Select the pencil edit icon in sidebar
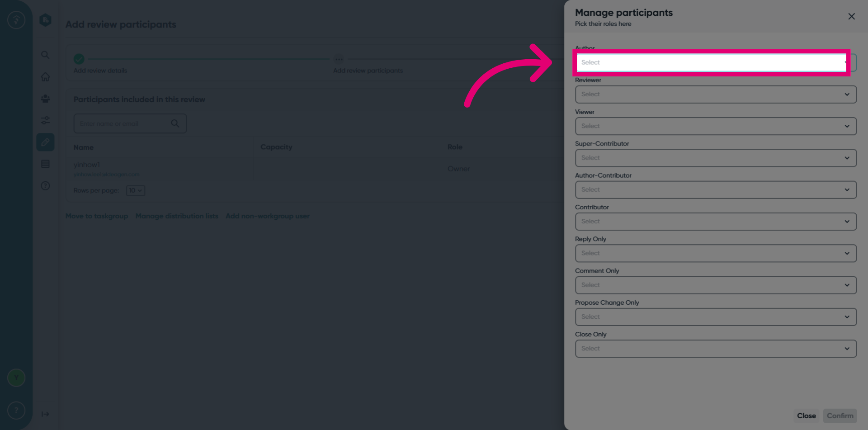The image size is (868, 430). point(45,142)
